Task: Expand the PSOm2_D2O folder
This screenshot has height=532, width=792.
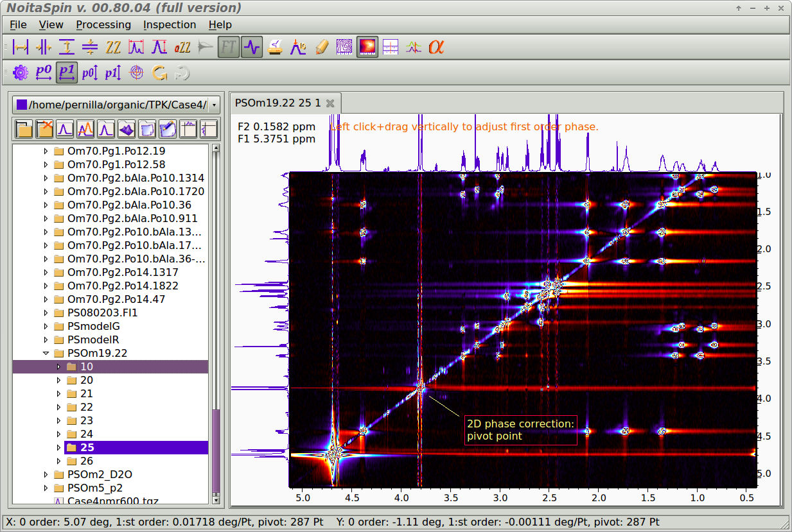Action: click(46, 474)
